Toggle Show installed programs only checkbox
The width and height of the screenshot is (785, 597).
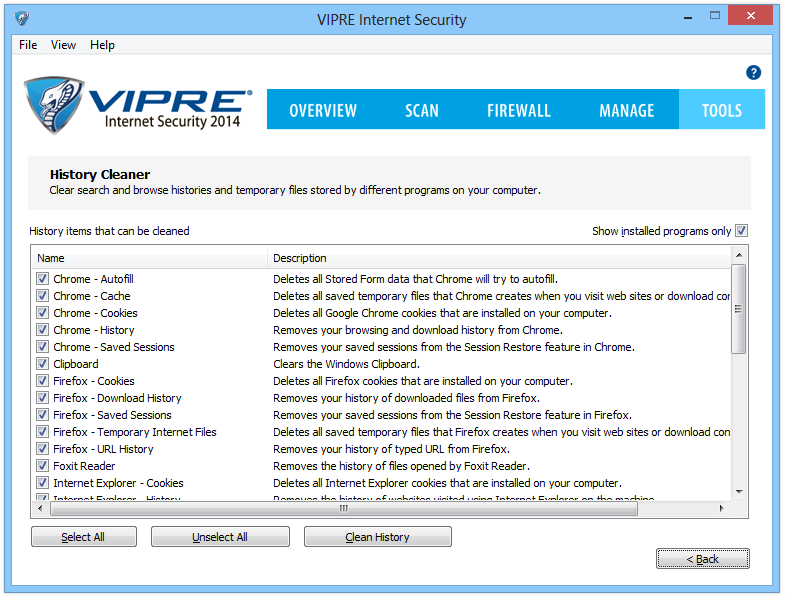(x=741, y=231)
